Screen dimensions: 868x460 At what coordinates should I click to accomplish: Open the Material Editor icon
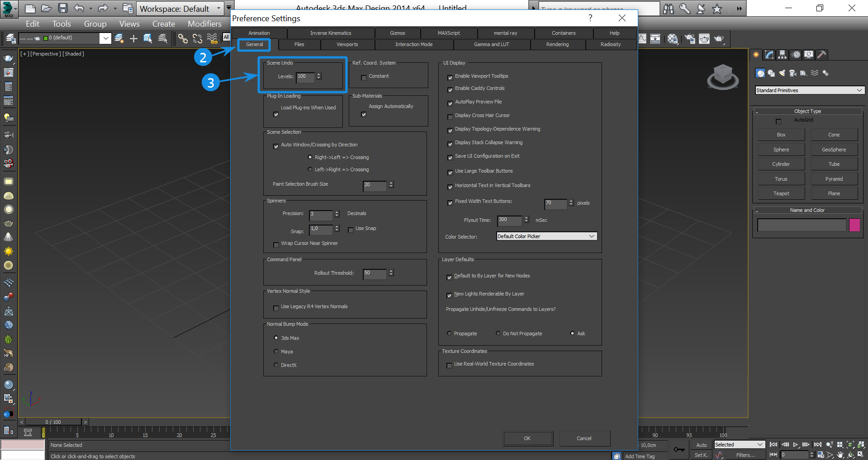[673, 39]
